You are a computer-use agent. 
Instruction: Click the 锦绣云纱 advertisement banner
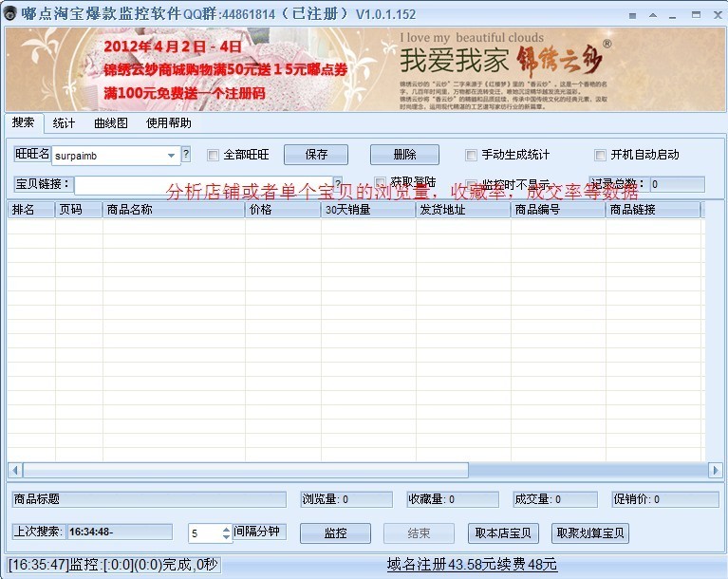(x=364, y=69)
